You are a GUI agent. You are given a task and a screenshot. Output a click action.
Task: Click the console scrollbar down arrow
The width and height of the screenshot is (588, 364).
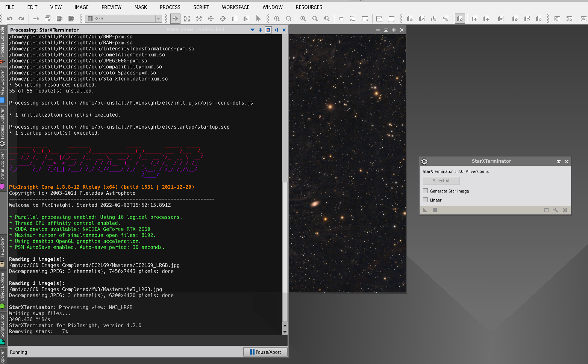pyautogui.click(x=285, y=332)
